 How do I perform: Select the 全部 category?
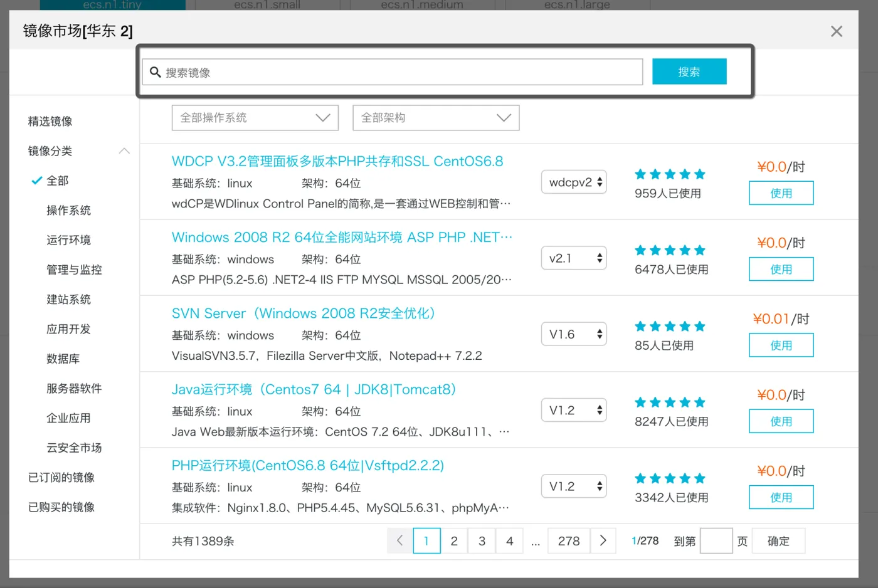(x=57, y=181)
